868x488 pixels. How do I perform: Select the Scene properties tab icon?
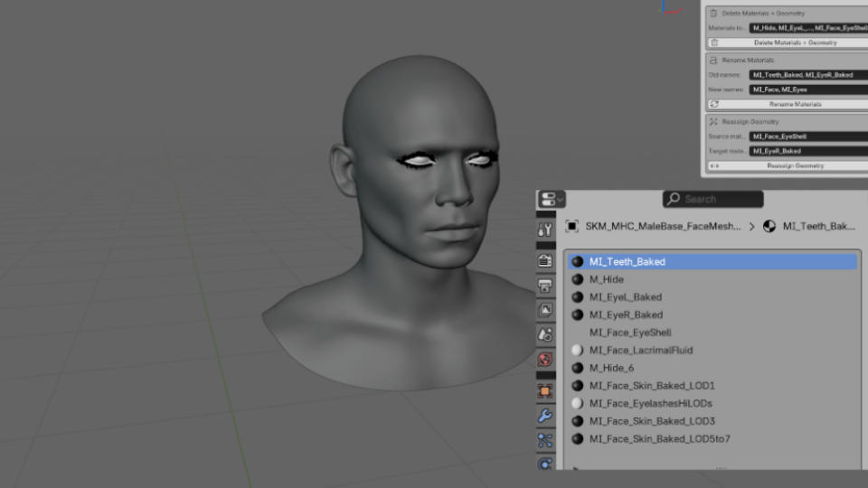point(545,334)
